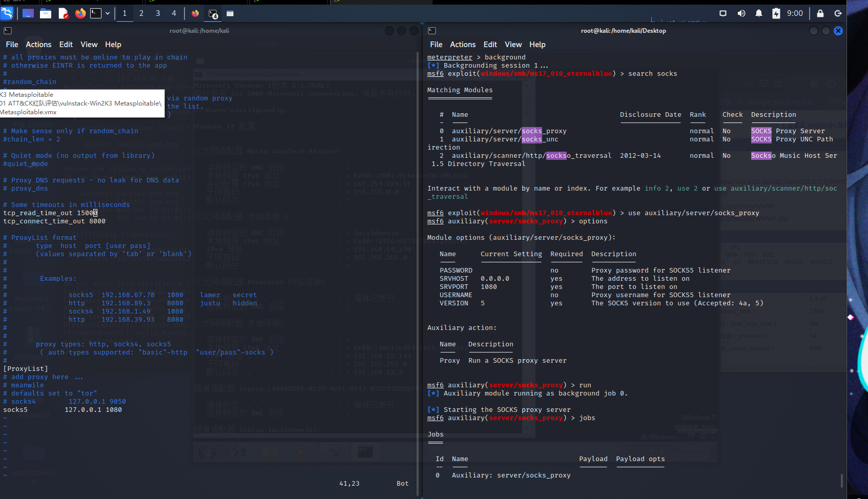Click the 9:00 panel clock
The height and width of the screenshot is (499, 868).
click(x=795, y=13)
